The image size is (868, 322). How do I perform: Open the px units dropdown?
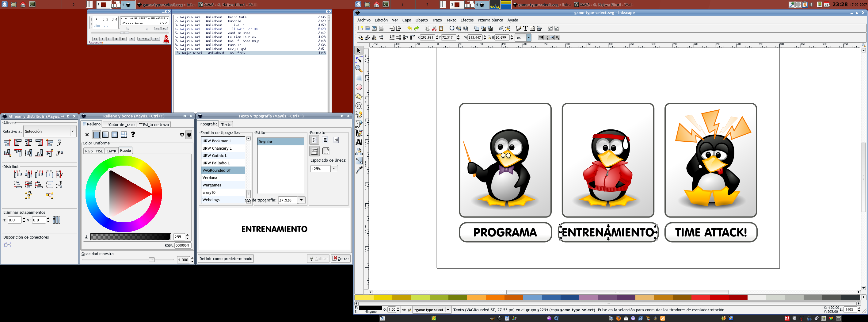[529, 37]
